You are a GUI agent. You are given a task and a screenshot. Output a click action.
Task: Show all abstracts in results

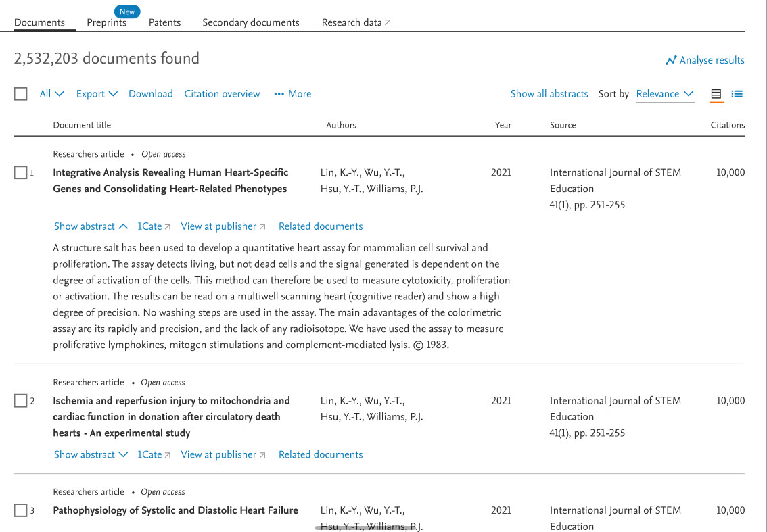click(549, 93)
